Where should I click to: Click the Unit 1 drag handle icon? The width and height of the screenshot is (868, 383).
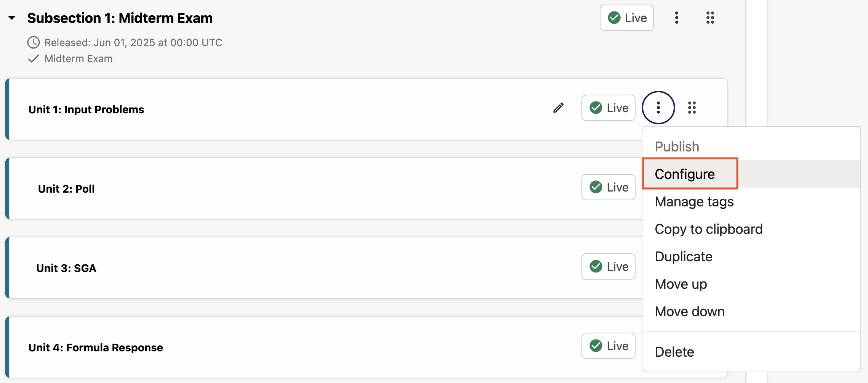[x=692, y=108]
